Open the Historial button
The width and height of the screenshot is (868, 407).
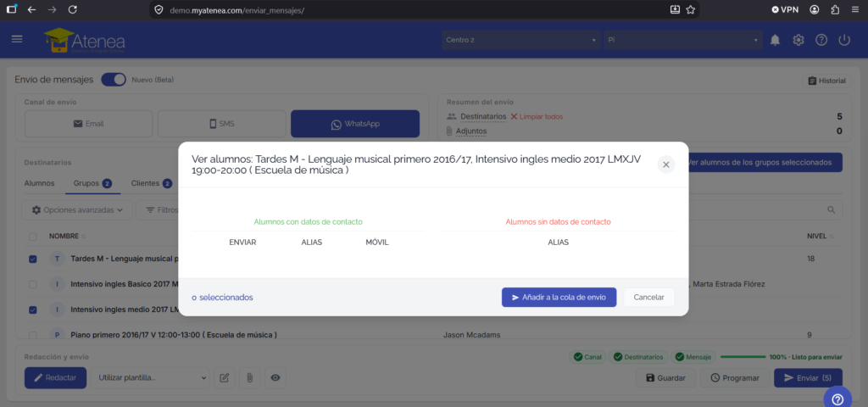pos(826,81)
